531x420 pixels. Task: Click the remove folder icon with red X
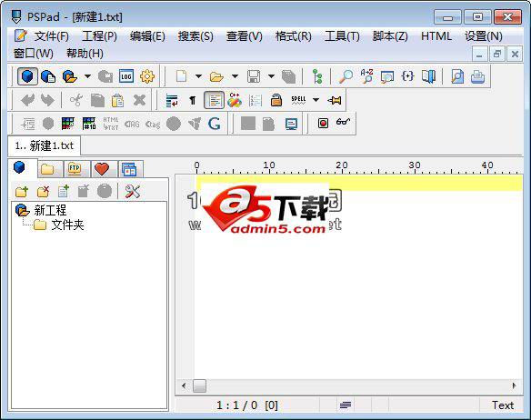[43, 192]
